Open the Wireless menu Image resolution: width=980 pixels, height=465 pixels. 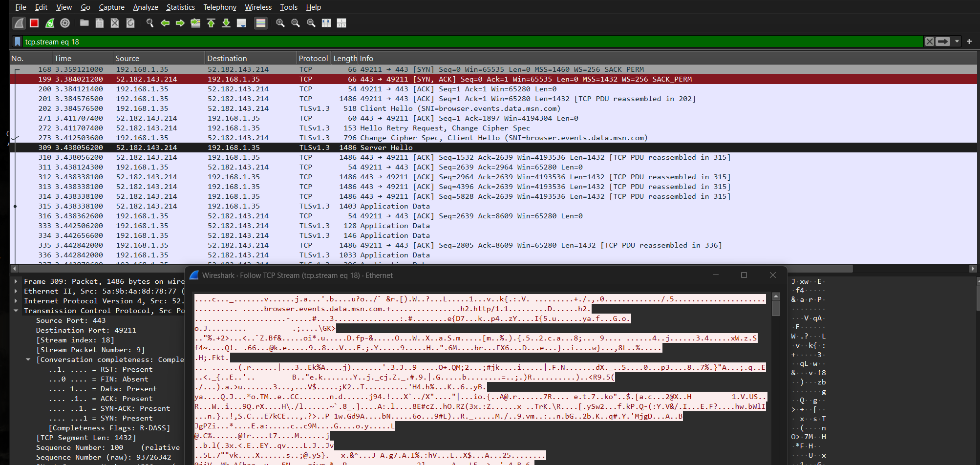pyautogui.click(x=258, y=7)
